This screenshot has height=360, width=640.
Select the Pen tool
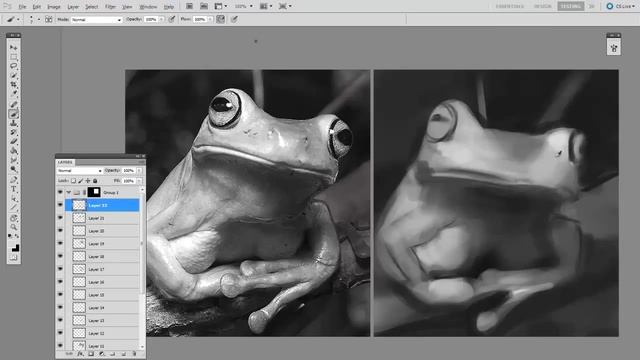pyautogui.click(x=13, y=180)
